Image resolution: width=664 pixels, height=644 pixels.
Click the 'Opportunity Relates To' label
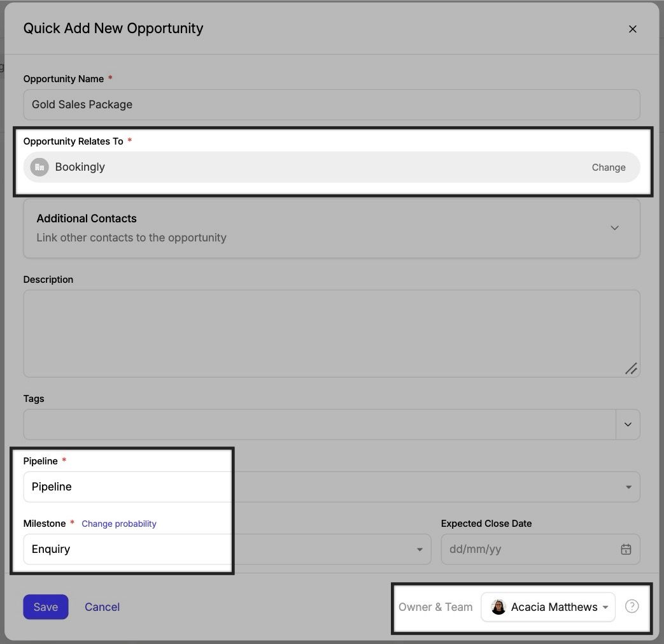[73, 141]
